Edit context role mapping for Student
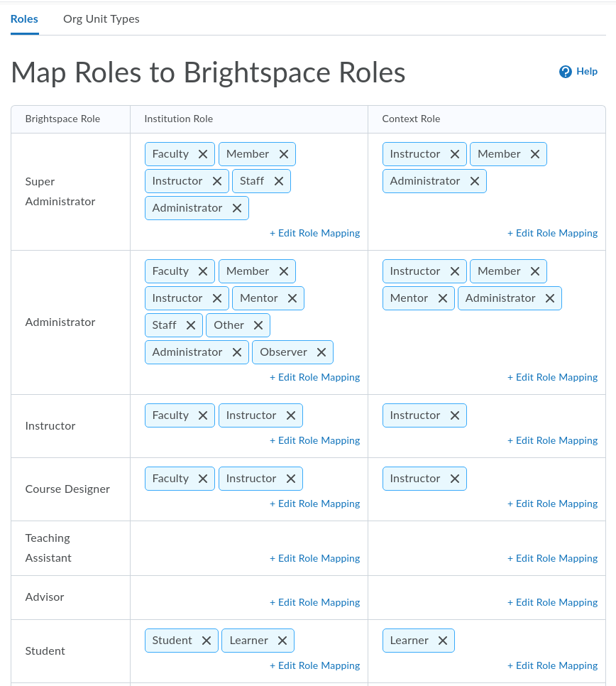The image size is (616, 686). [x=552, y=665]
